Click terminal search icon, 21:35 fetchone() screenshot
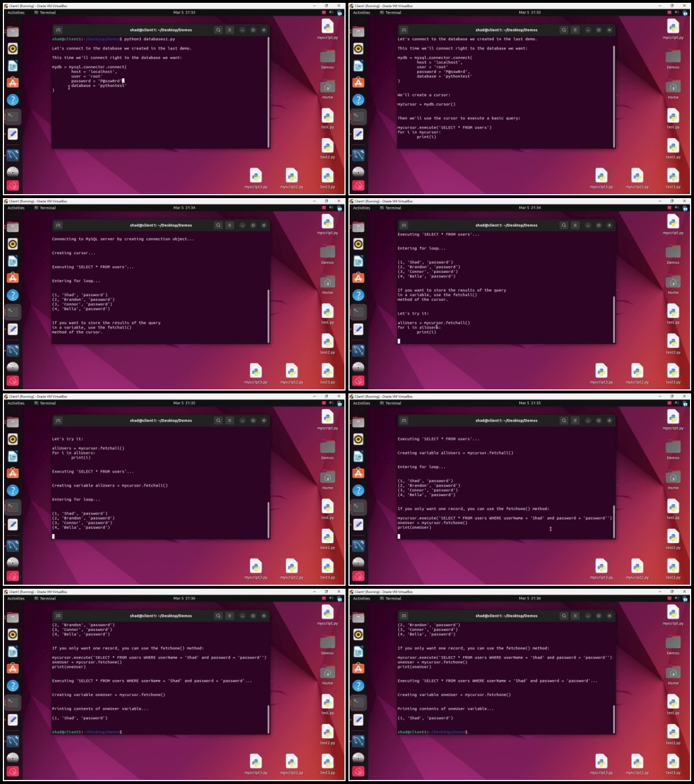Image resolution: width=694 pixels, height=784 pixels. pyautogui.click(x=564, y=420)
